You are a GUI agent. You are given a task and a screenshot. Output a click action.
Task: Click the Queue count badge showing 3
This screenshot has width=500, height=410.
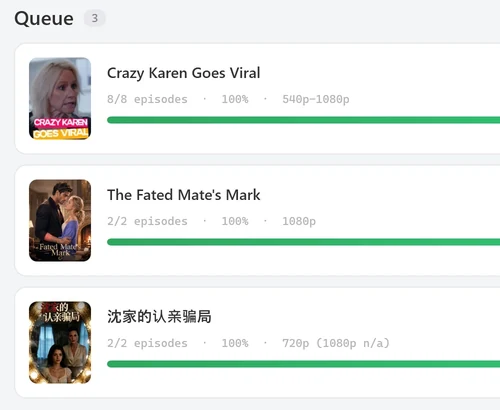click(95, 18)
